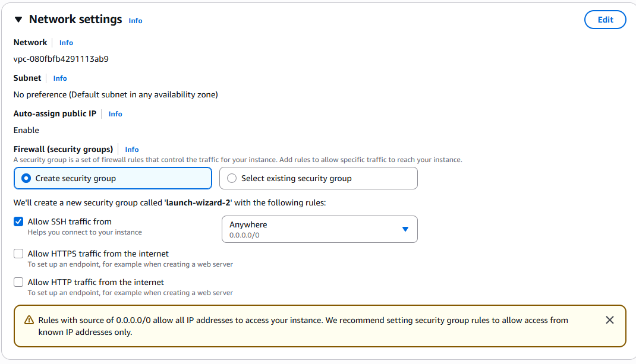Click the VPC ID vpc-080fbfb4291113ab9
This screenshot has width=636, height=364.
[61, 59]
